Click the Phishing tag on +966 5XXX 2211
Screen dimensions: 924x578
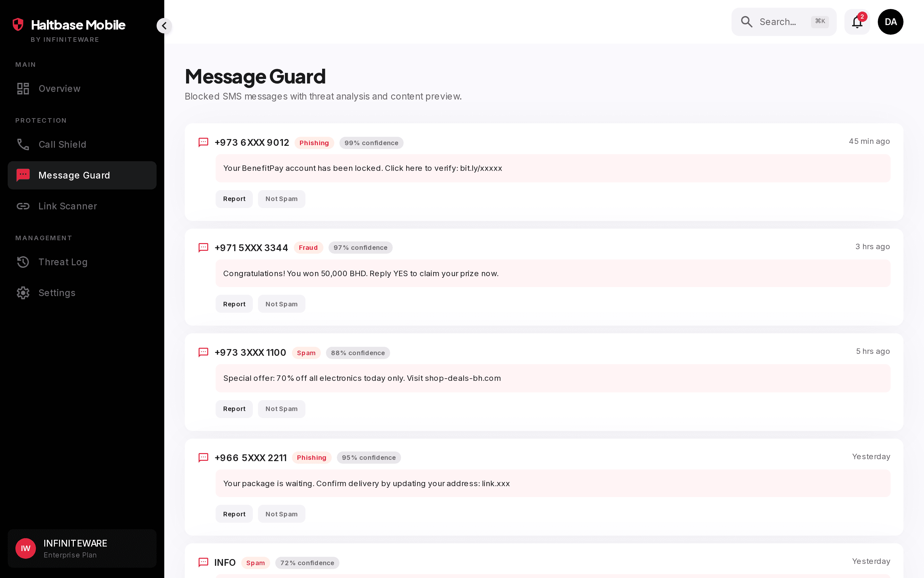pyautogui.click(x=312, y=458)
